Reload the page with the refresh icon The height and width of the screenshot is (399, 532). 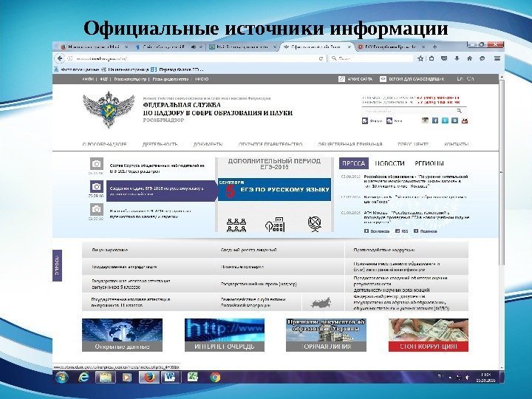[x=321, y=58]
